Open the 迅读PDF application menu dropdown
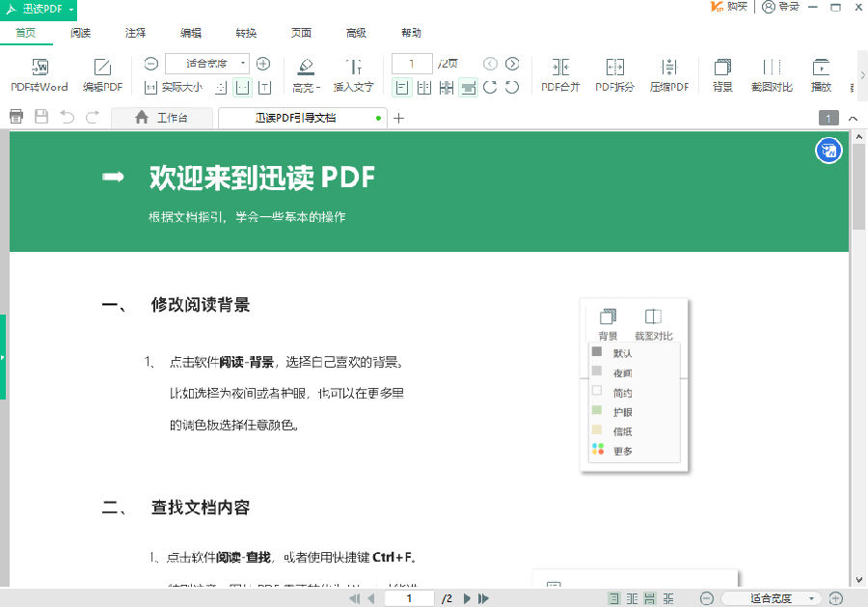868x607 pixels. (39, 10)
